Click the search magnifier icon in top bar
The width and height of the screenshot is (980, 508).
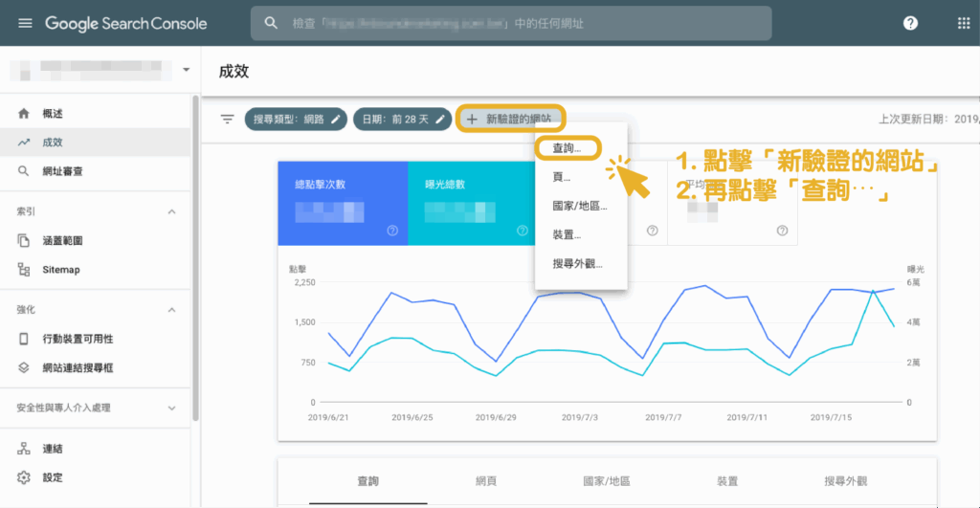coord(271,23)
